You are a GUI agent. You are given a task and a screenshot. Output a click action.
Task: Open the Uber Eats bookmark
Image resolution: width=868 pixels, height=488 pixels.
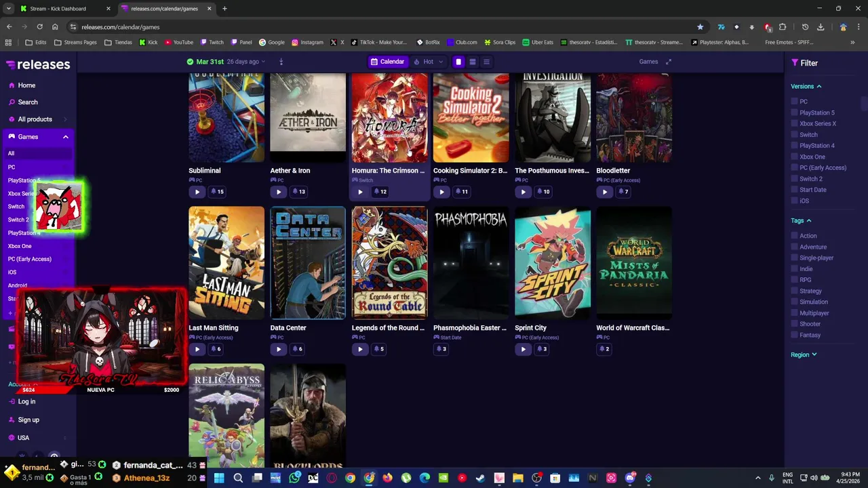point(538,42)
